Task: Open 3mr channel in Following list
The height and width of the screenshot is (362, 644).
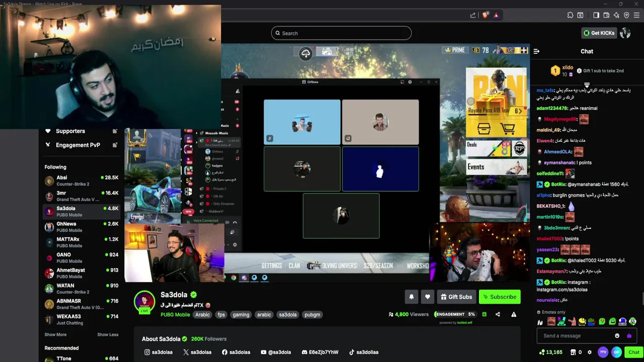Action: [81, 196]
